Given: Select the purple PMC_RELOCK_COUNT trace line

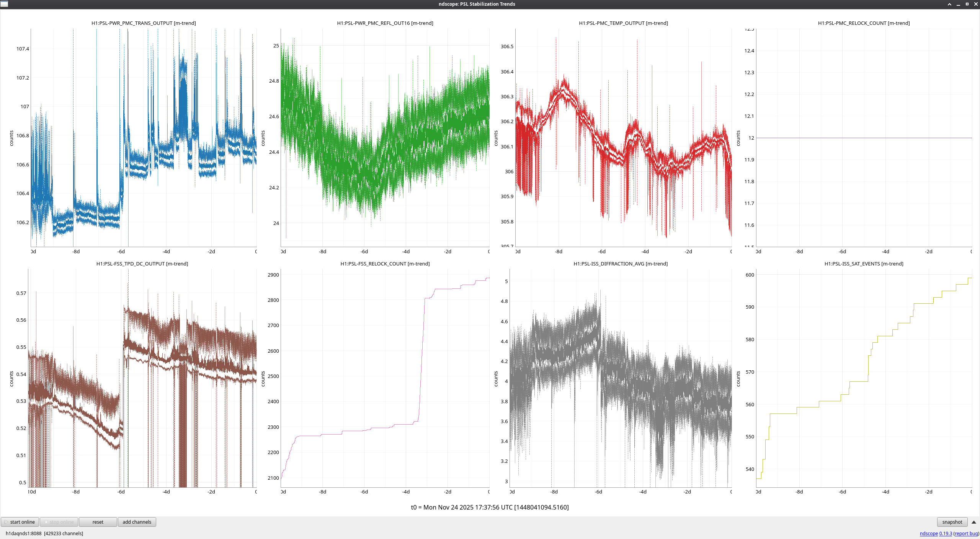Looking at the screenshot, I should [x=864, y=138].
